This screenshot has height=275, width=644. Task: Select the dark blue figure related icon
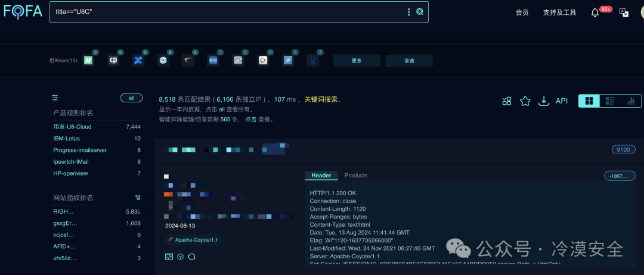tap(314, 61)
